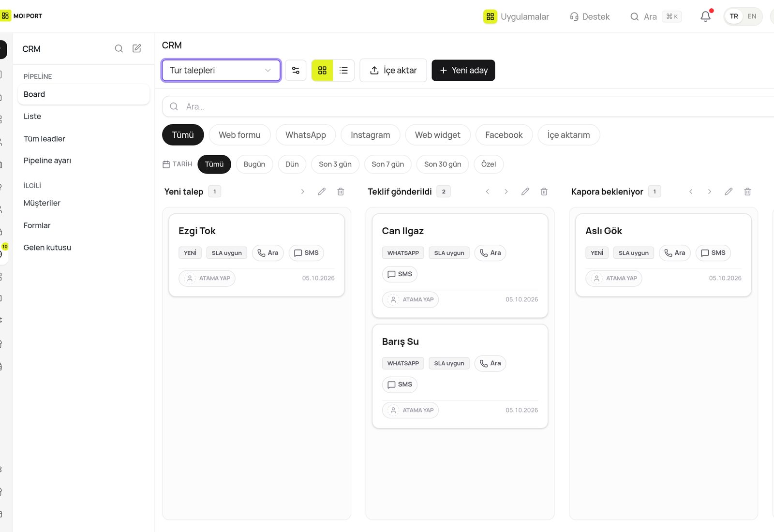Open ATAMA YAP assignment on Aslı Gök card
Screen dimensions: 774x532
(x=614, y=279)
